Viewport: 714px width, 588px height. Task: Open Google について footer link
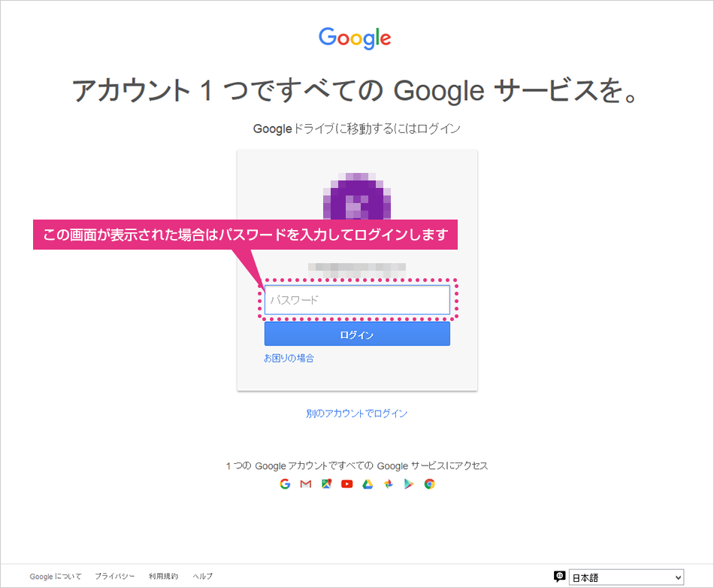[x=56, y=576]
